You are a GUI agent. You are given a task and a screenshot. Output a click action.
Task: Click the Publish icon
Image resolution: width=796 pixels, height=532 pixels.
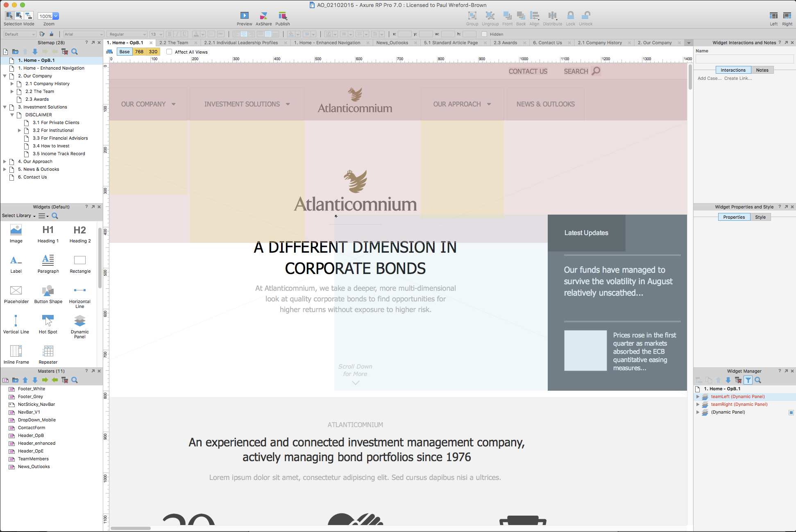point(282,16)
